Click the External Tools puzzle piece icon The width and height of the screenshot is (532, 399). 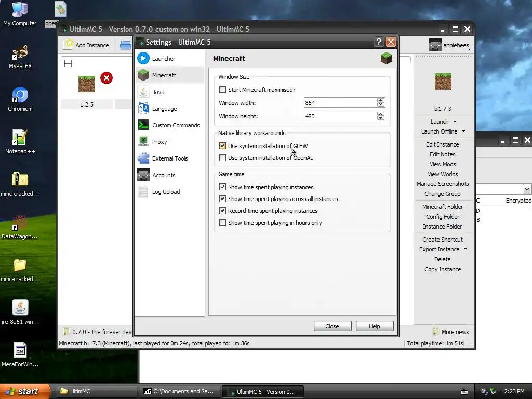click(143, 158)
